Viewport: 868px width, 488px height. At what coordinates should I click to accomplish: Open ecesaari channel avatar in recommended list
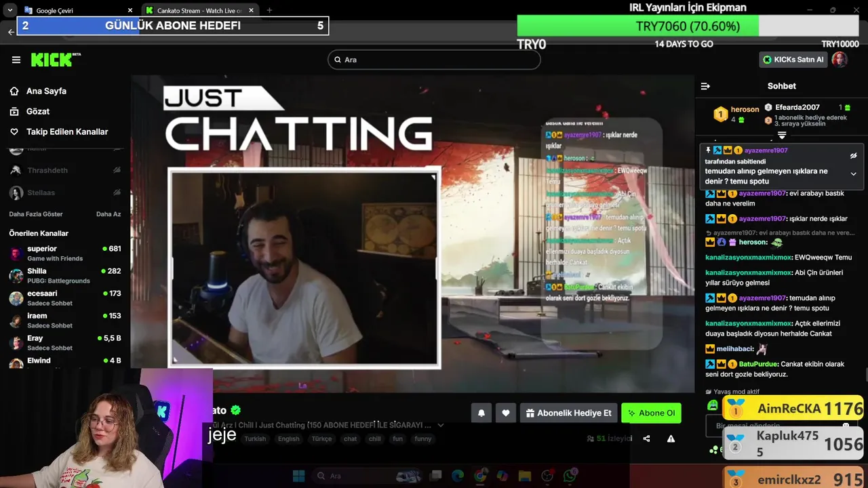pos(16,298)
